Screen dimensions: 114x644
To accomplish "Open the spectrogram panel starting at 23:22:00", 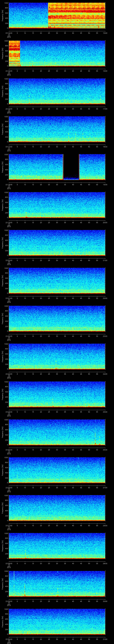I will [57, 318].
